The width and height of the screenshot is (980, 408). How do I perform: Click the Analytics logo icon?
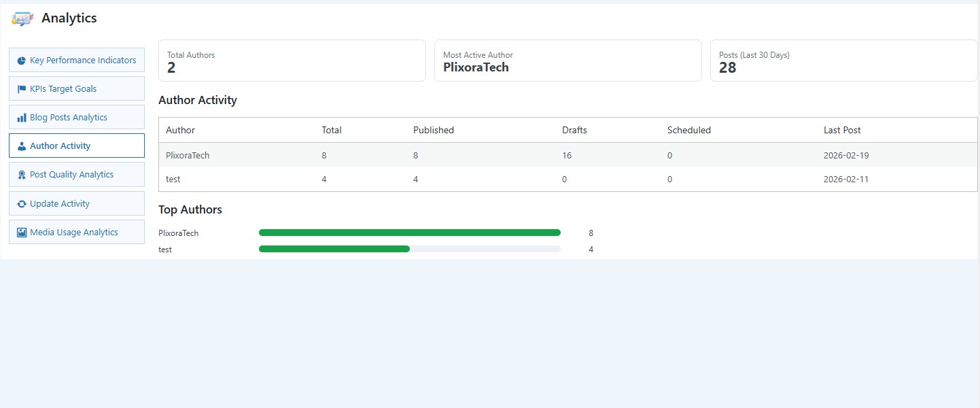coord(22,19)
